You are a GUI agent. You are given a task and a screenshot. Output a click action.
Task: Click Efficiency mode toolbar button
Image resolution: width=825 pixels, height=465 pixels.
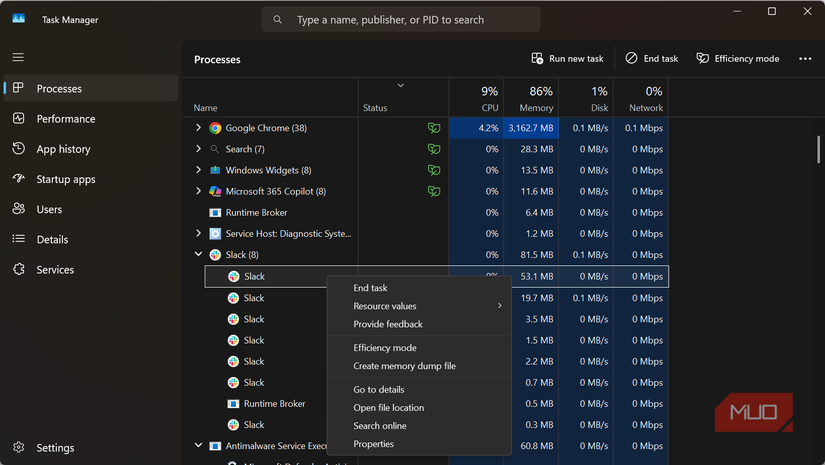(738, 58)
